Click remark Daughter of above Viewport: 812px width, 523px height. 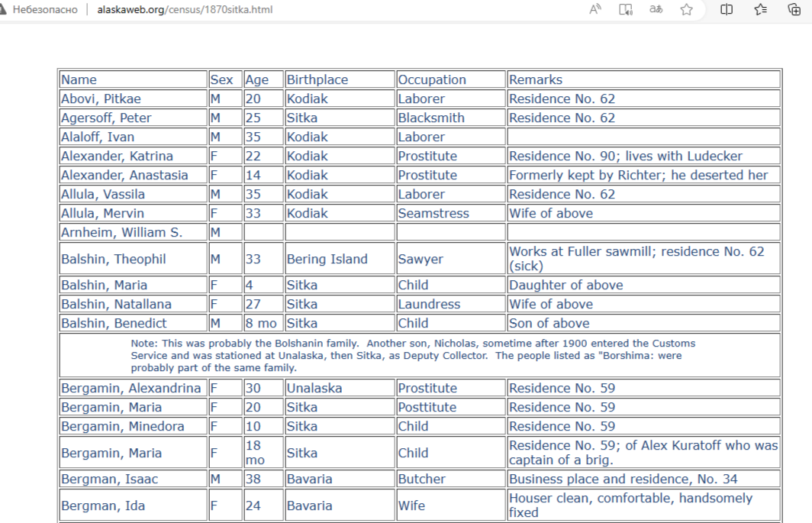tap(643, 285)
